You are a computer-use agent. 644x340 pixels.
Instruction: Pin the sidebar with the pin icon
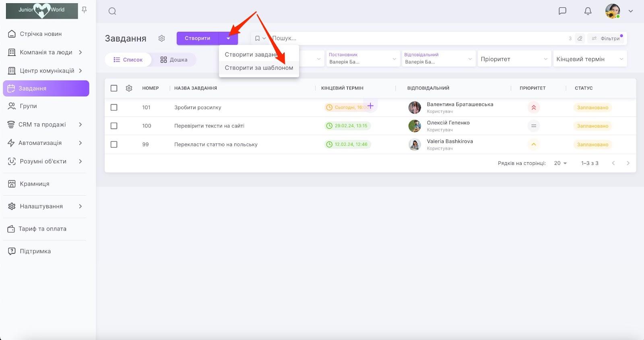click(x=84, y=10)
